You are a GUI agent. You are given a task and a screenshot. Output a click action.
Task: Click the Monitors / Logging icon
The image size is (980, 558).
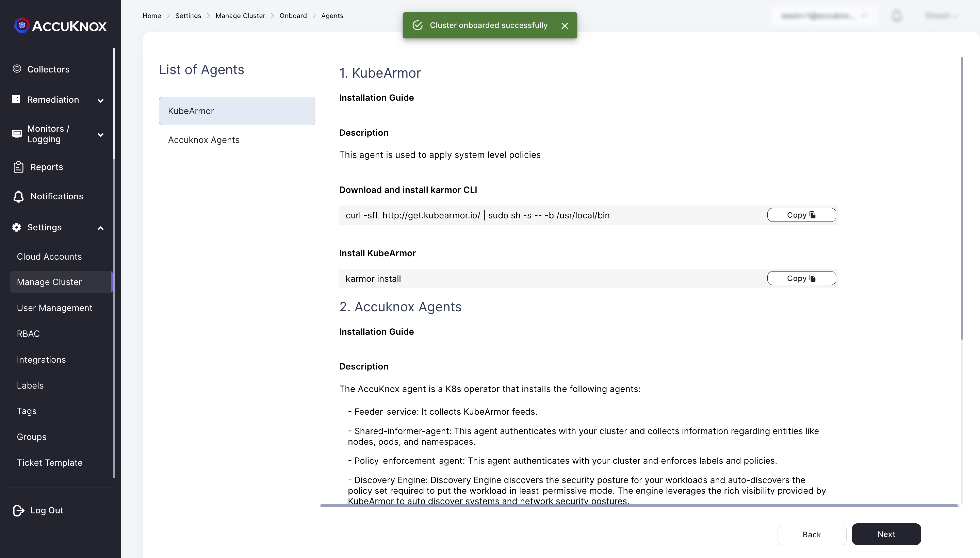(x=17, y=133)
